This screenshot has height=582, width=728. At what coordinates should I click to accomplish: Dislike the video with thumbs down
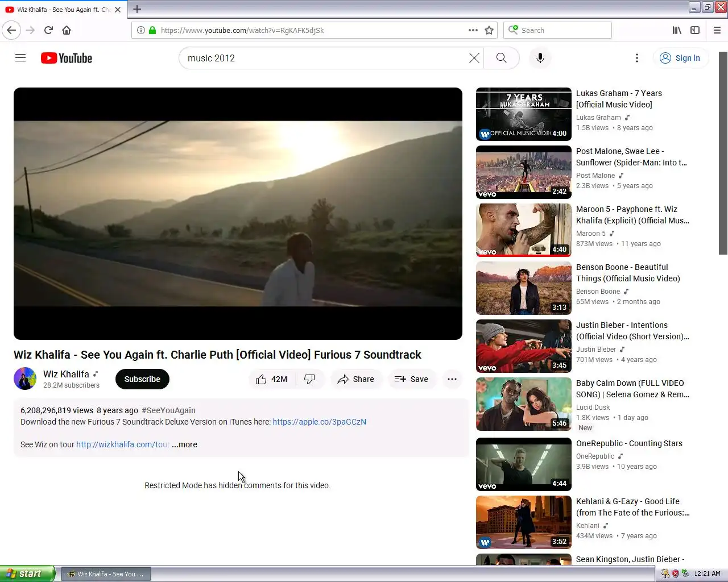pos(310,379)
